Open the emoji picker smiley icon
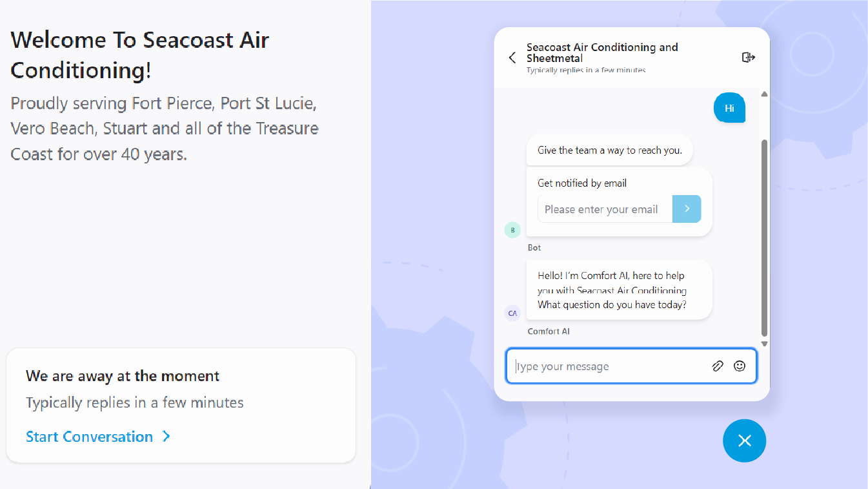This screenshot has width=868, height=489. 740,366
